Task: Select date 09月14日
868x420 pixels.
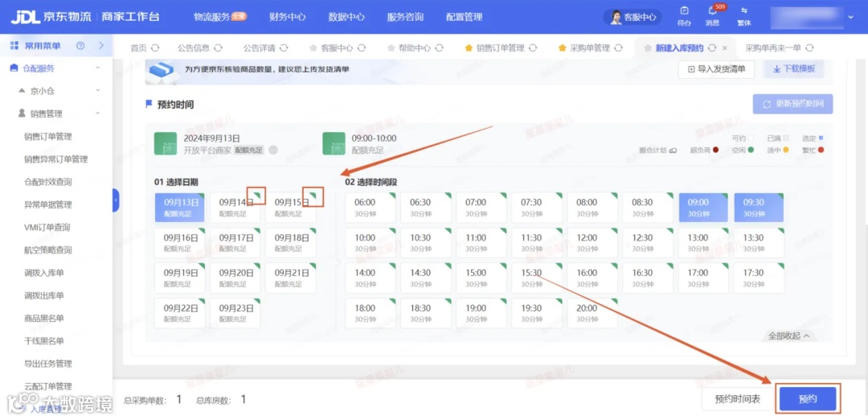Action: (235, 208)
